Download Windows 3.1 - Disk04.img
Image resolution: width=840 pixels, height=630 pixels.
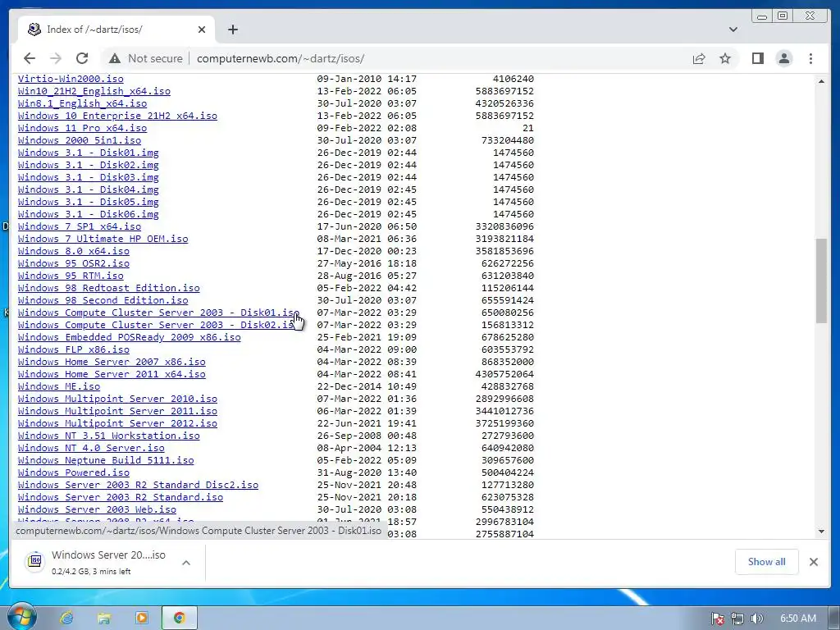click(x=89, y=189)
